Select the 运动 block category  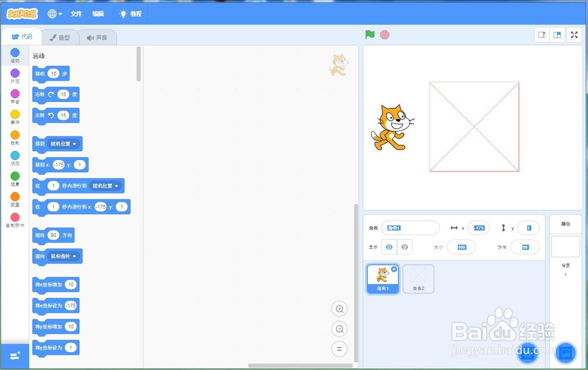click(15, 56)
